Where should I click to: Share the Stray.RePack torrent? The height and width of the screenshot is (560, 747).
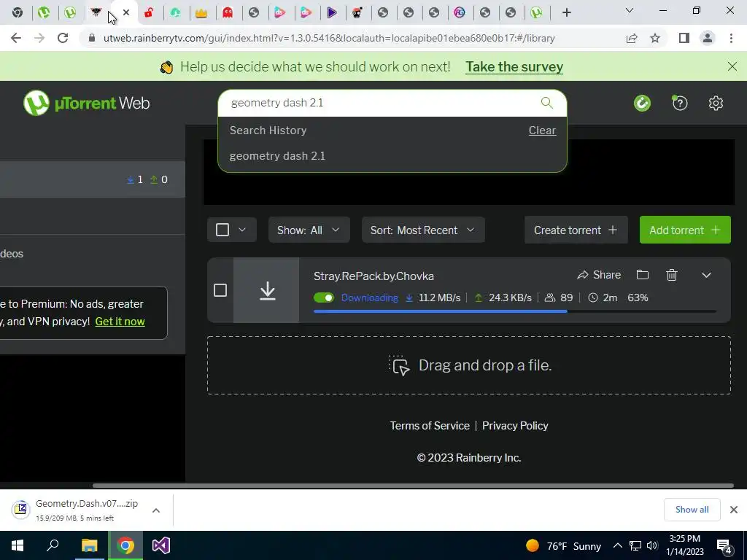point(599,275)
